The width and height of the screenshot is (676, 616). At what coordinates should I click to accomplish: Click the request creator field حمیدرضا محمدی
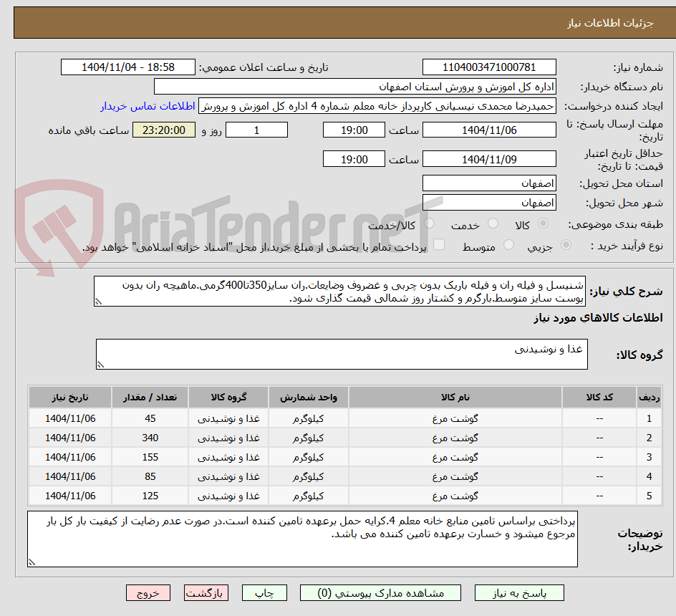377,106
